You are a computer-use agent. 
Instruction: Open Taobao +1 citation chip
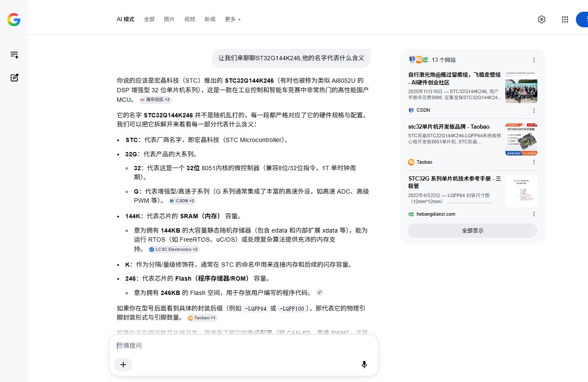(202, 318)
